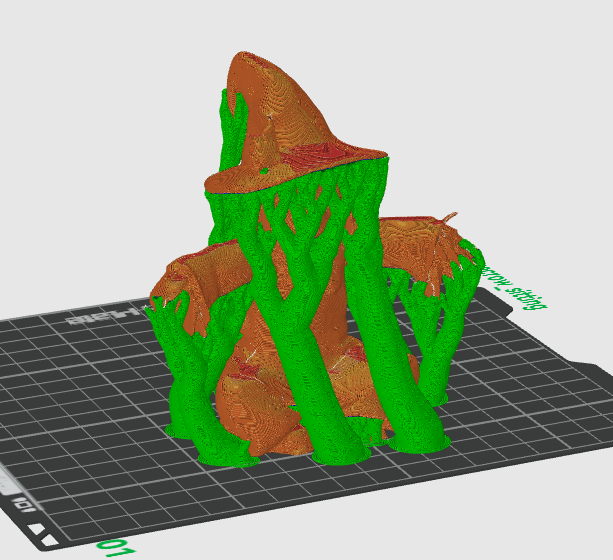This screenshot has width=613, height=560.
Task: Click the green plate number 01 label
Action: [x=116, y=547]
